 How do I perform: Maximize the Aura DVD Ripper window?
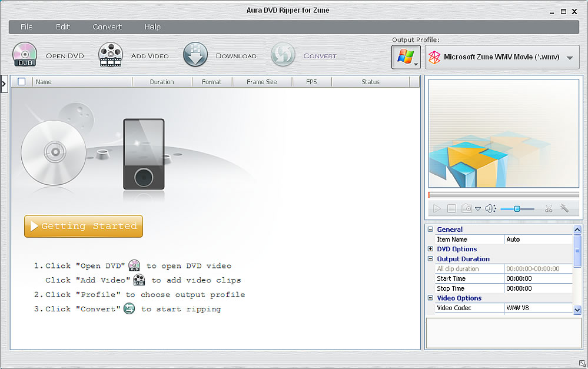[563, 12]
